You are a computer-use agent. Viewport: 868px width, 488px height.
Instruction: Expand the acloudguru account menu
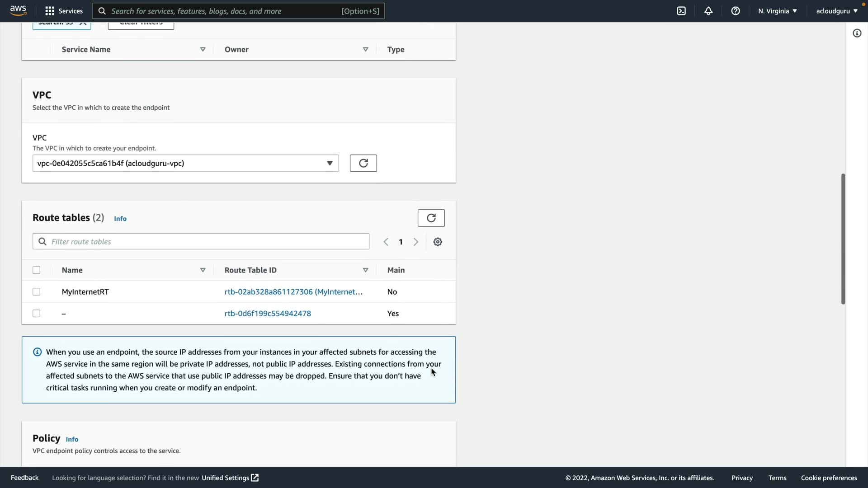(x=836, y=11)
